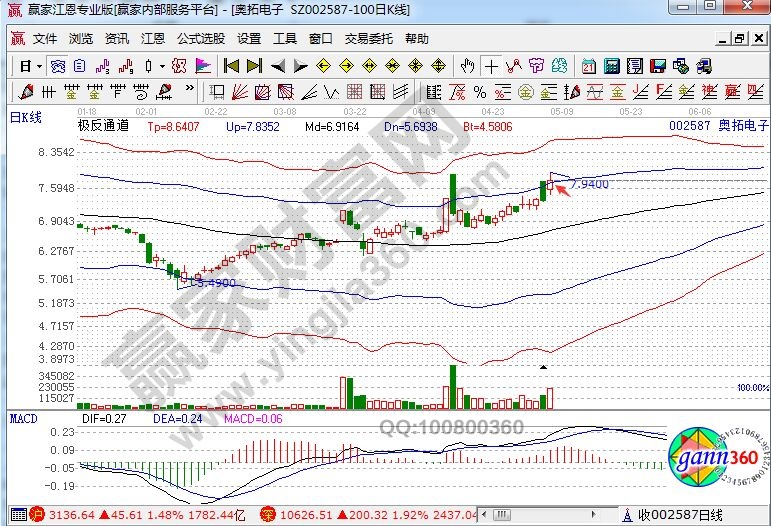This screenshot has height=526, width=771.
Task: Toggle the crosshair cursor tool
Action: tap(491, 66)
